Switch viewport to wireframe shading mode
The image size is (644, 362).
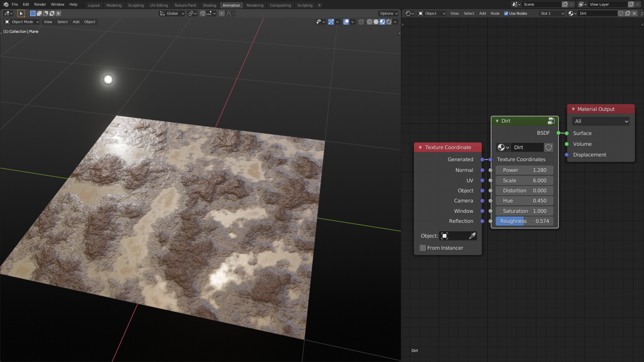pyautogui.click(x=369, y=22)
